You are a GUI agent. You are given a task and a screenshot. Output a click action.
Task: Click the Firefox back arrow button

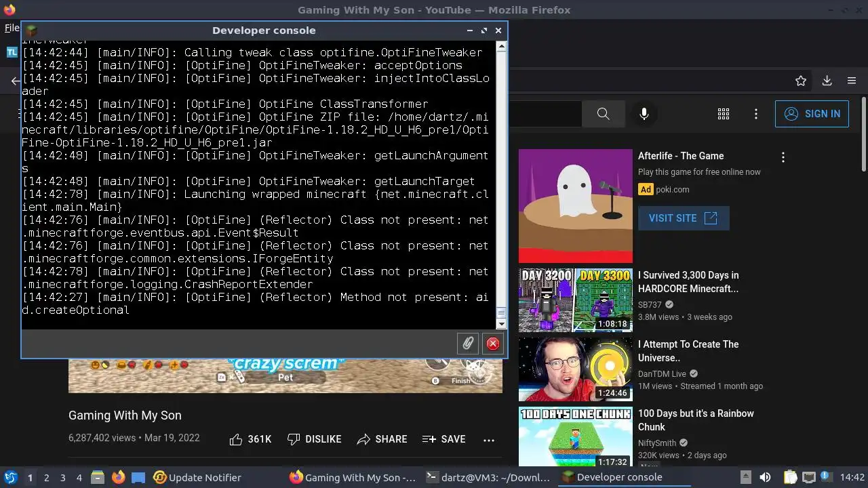tap(15, 81)
